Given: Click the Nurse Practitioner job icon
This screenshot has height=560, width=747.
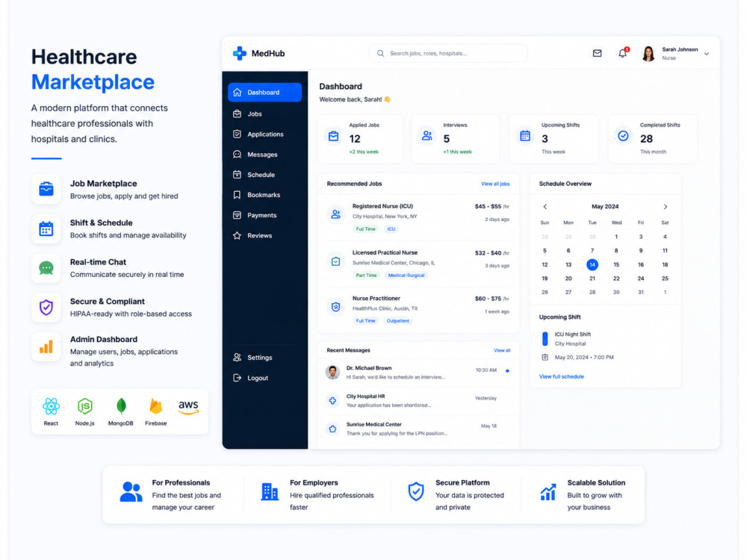Looking at the screenshot, I should pos(336,307).
